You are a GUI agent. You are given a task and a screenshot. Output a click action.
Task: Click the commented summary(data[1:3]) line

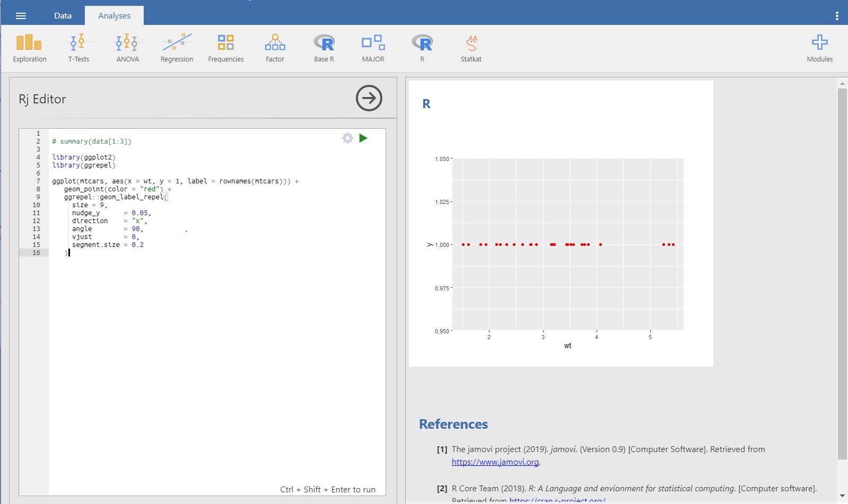(92, 142)
